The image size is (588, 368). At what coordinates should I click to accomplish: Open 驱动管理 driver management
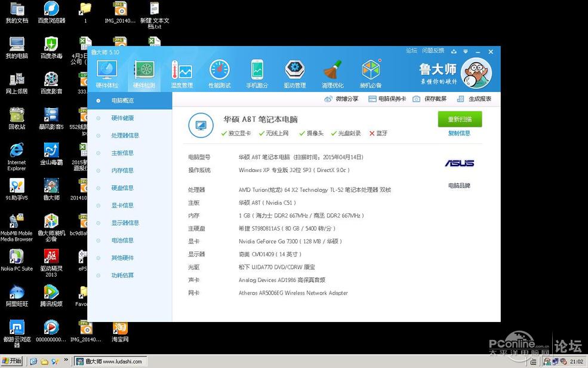[x=295, y=74]
